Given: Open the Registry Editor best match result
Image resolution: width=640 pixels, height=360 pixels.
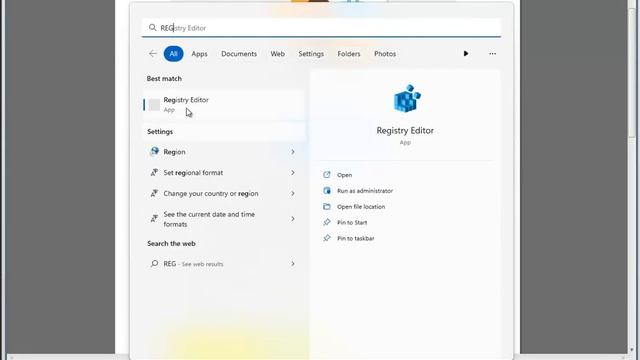Looking at the screenshot, I should (224, 104).
